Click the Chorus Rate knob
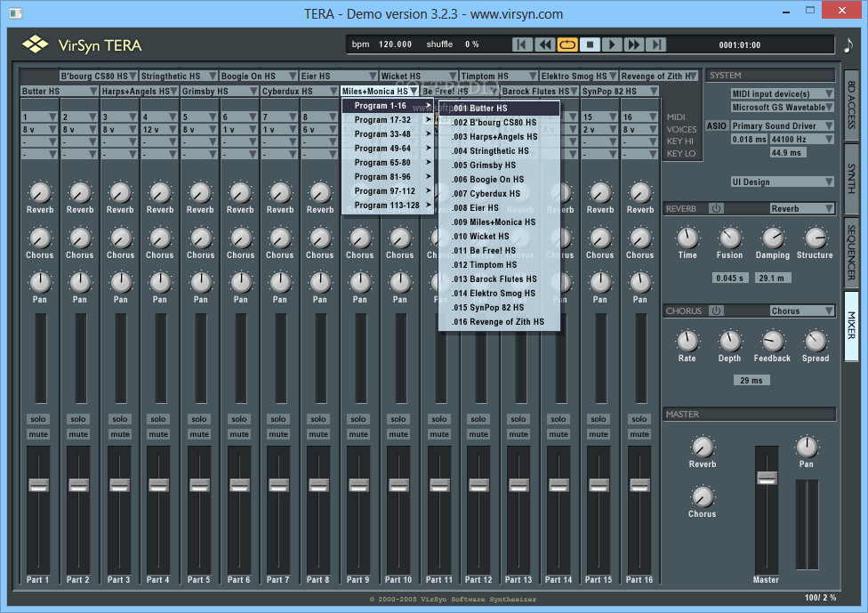This screenshot has height=613, width=868. click(687, 341)
